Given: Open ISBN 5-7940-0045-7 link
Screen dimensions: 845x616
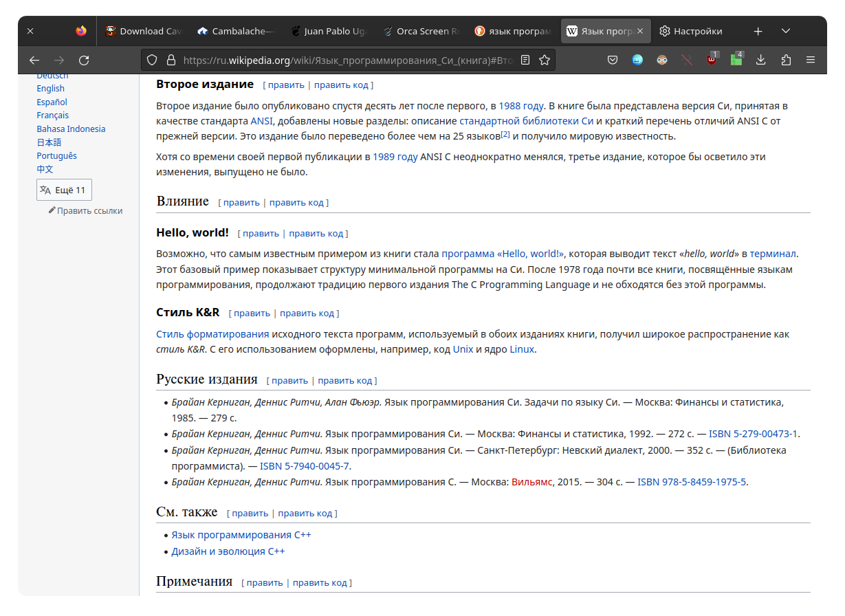Looking at the screenshot, I should point(305,466).
